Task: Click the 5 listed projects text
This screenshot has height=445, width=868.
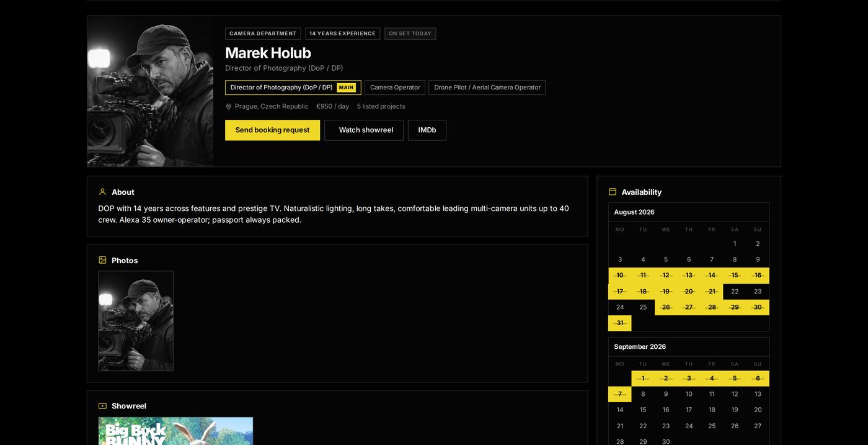Action: click(381, 107)
